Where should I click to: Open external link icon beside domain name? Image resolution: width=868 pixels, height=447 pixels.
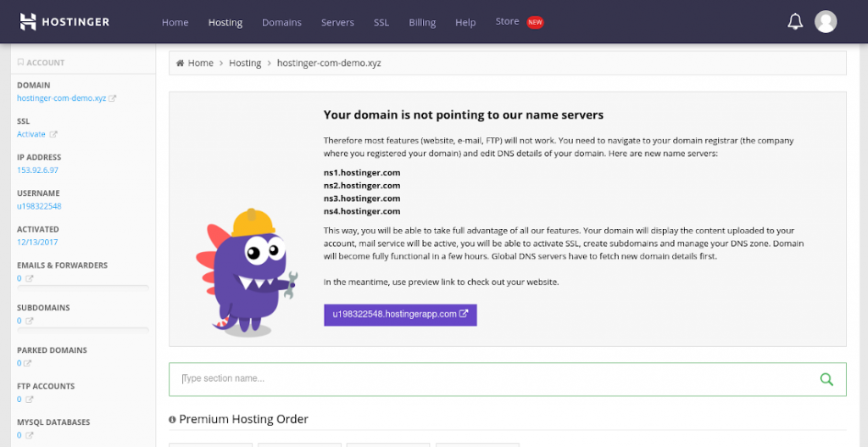[x=113, y=98]
